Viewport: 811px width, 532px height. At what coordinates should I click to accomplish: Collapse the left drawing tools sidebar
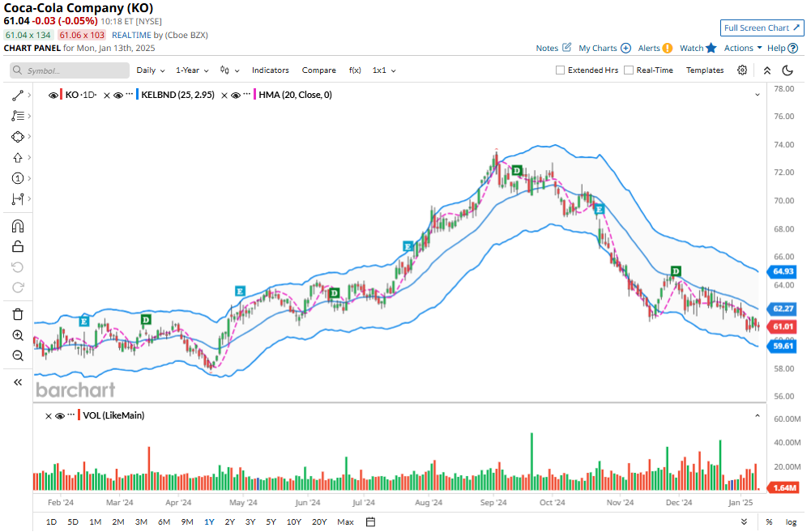click(18, 382)
